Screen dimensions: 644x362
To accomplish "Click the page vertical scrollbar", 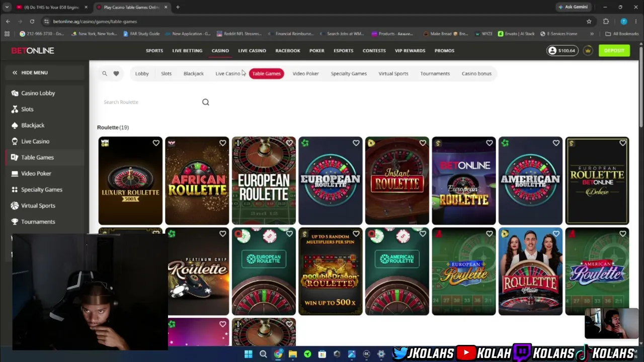I will coord(641,85).
